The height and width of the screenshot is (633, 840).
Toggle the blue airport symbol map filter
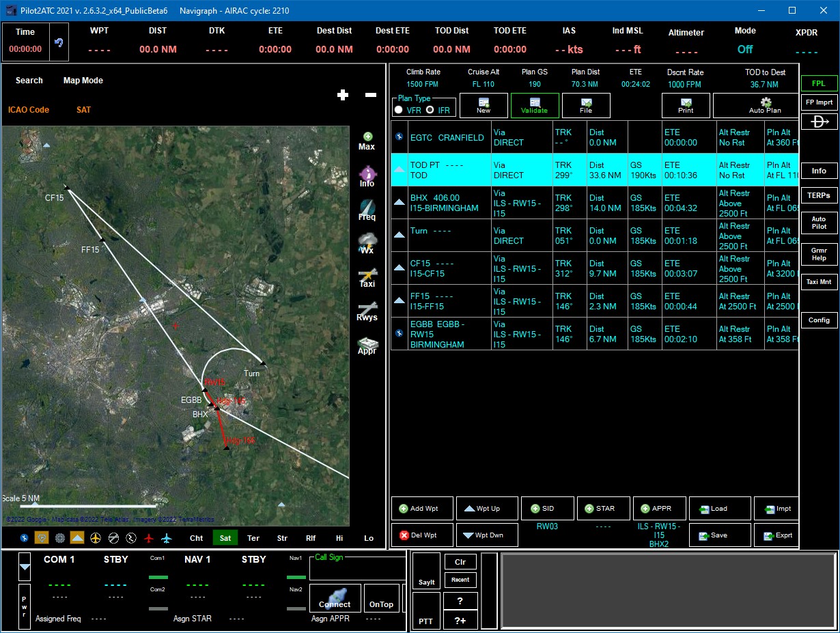point(25,538)
